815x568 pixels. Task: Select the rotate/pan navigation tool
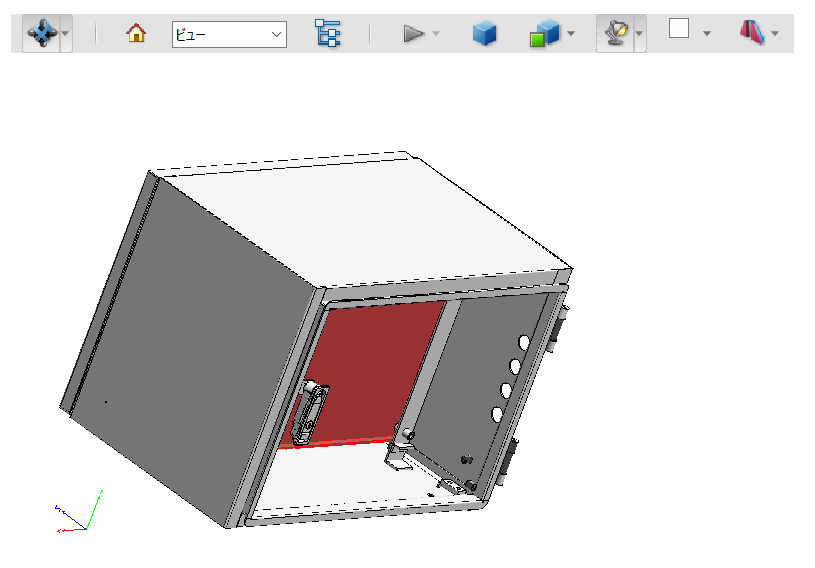pos(42,33)
